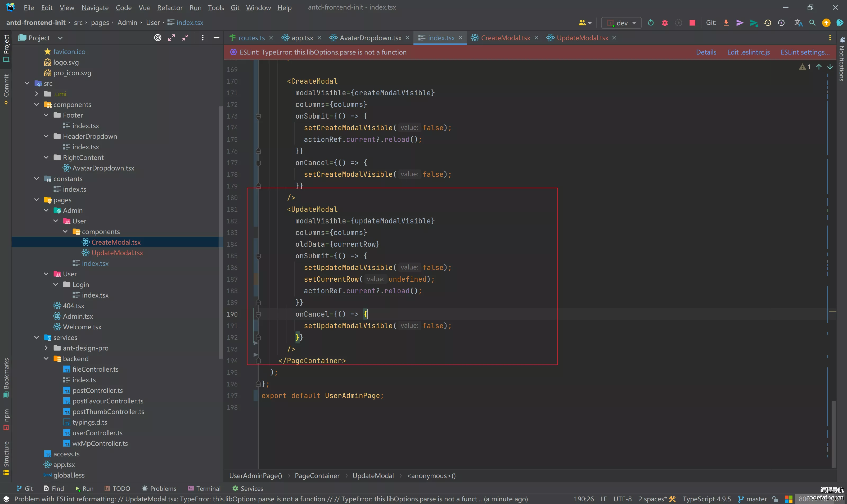Stop the running dev process
Image resolution: width=847 pixels, height=504 pixels.
click(692, 23)
